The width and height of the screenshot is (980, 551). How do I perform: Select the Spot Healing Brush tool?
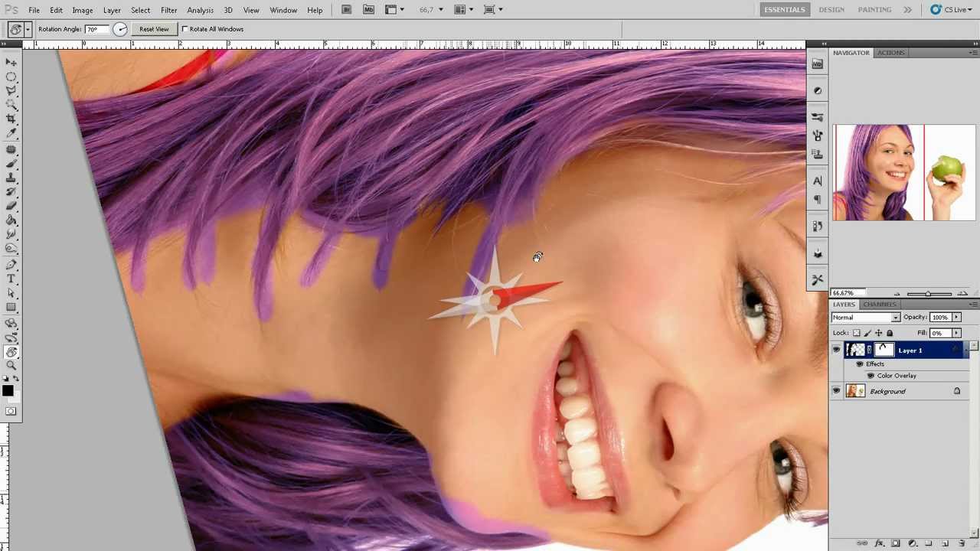coord(11,149)
